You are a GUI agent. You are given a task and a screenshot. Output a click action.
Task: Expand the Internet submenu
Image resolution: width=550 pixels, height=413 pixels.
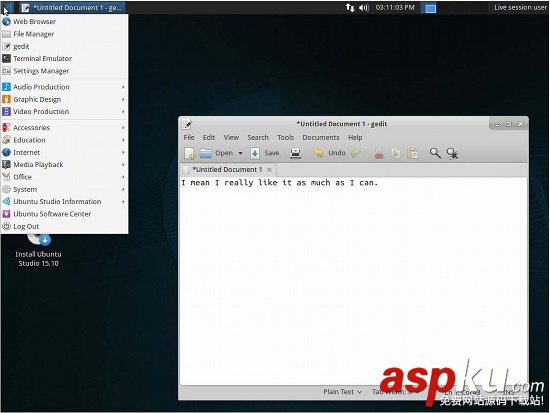tap(65, 152)
